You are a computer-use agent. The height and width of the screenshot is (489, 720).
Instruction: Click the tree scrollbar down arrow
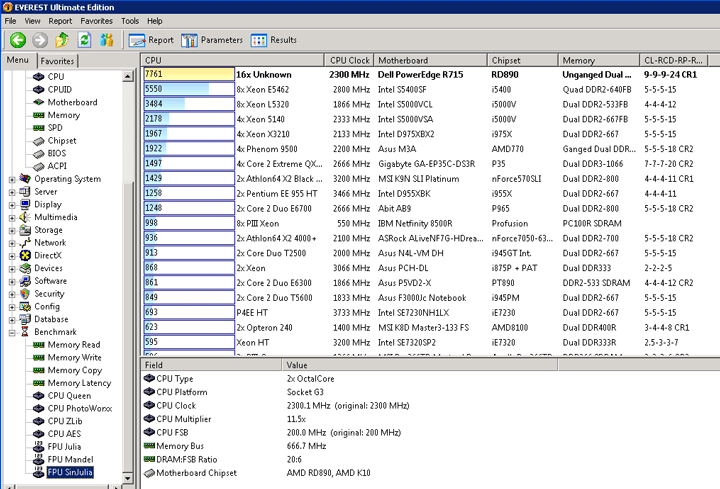click(x=128, y=478)
